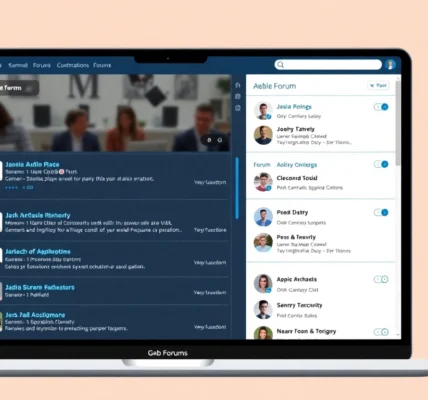
Task: Click the Forum label left of Aoliry Cnileigs
Action: click(x=262, y=165)
